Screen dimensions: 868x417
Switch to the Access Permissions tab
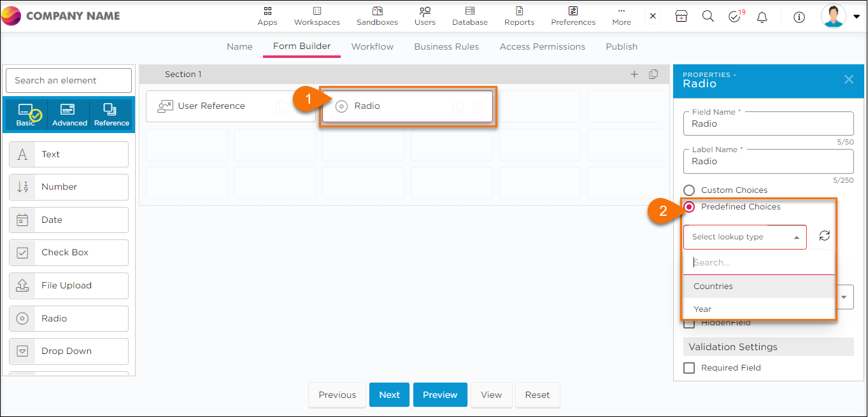[x=543, y=46]
